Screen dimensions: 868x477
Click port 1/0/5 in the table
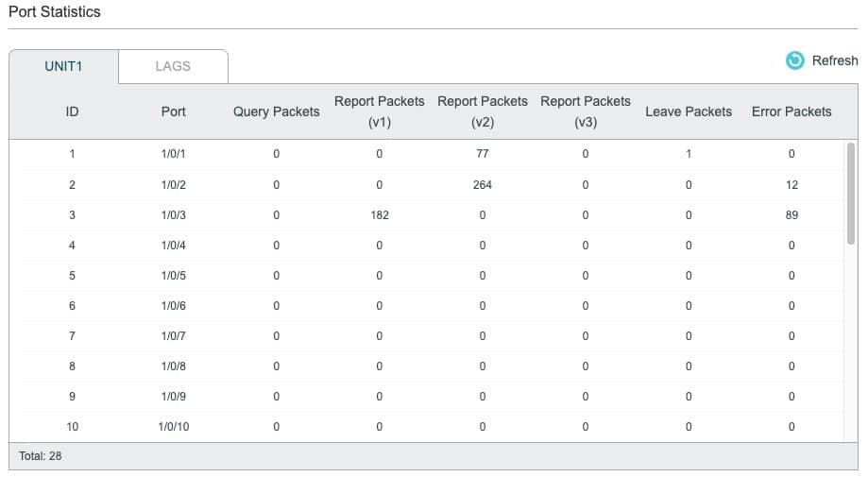173,276
